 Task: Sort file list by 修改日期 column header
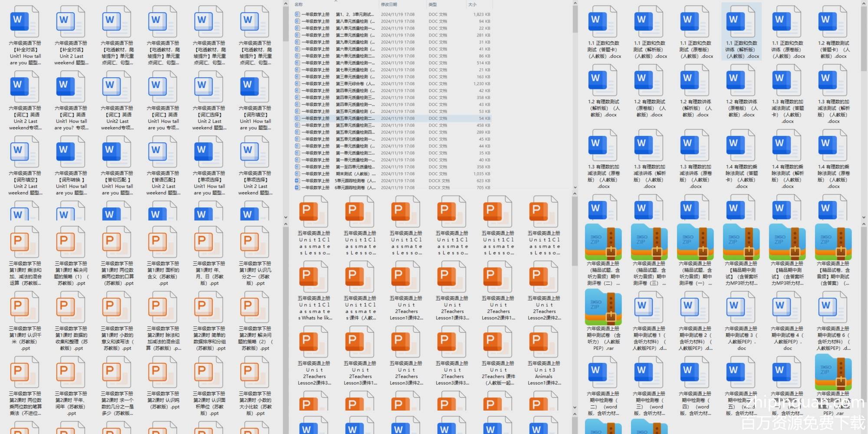click(389, 4)
